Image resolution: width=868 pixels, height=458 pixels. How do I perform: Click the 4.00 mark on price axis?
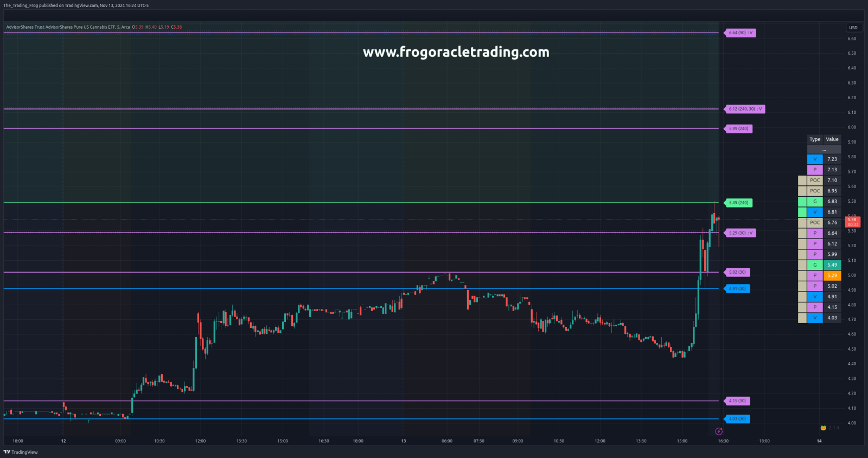(x=852, y=423)
